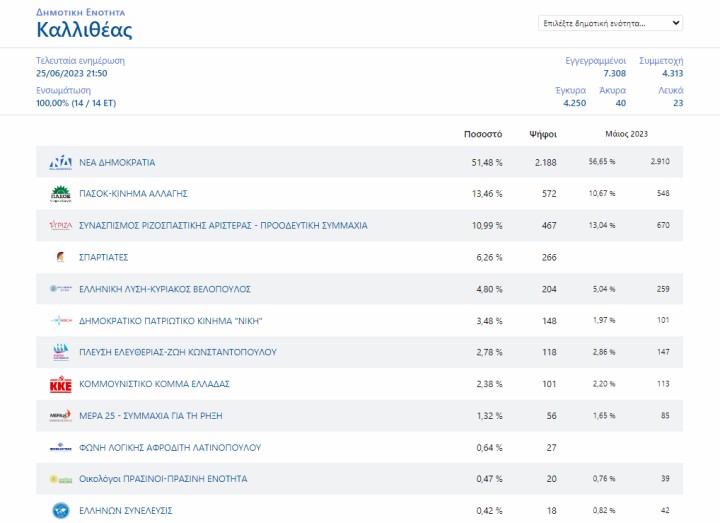This screenshot has width=720, height=523.
Task: Click the Ελλήνων Συνέλευσις round logo
Action: pos(61,511)
